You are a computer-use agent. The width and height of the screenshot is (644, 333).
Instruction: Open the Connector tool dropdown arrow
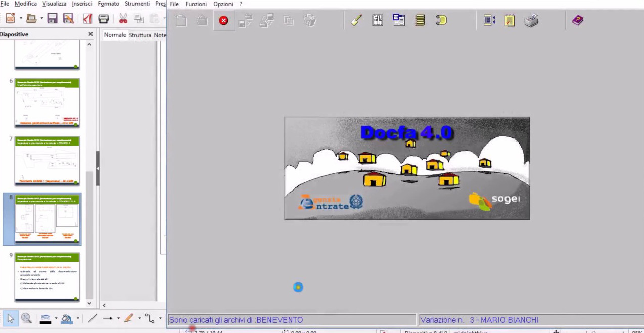(x=160, y=319)
